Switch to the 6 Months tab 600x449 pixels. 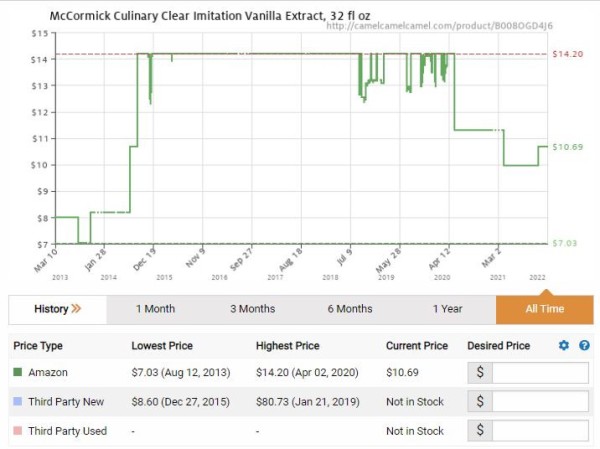(350, 309)
